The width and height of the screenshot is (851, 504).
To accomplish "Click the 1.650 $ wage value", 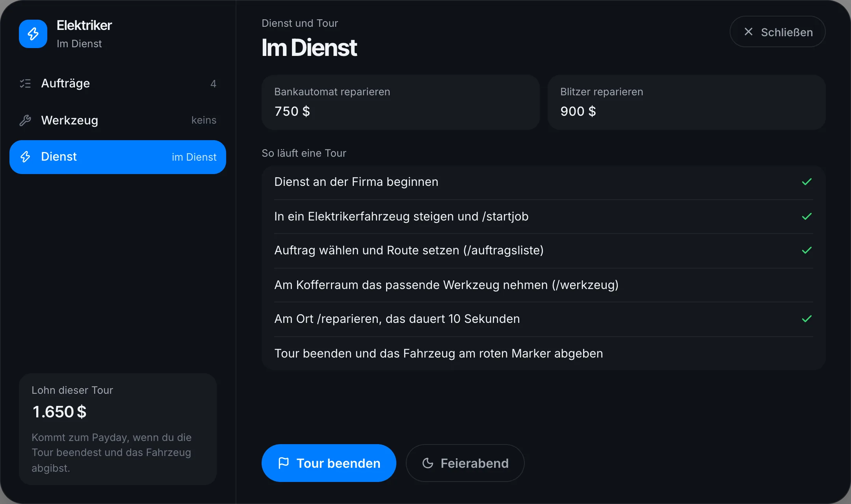I will pos(59,412).
